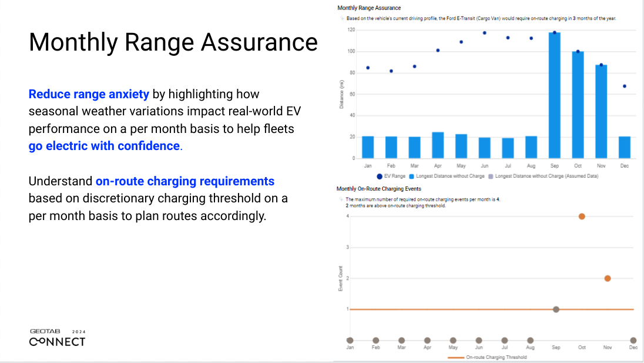Click the 'Reduce range anxiety' link
Image resolution: width=644 pixels, height=363 pixels.
point(89,94)
